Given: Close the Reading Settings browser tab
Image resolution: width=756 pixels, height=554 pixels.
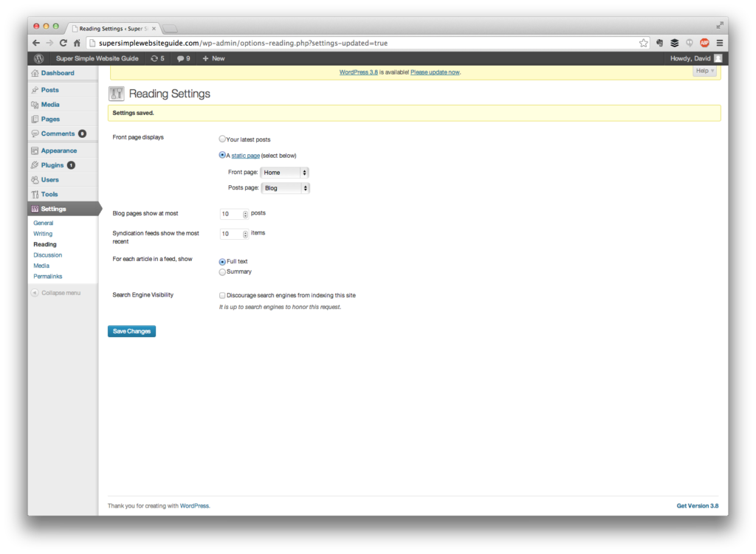Looking at the screenshot, I should coord(154,29).
